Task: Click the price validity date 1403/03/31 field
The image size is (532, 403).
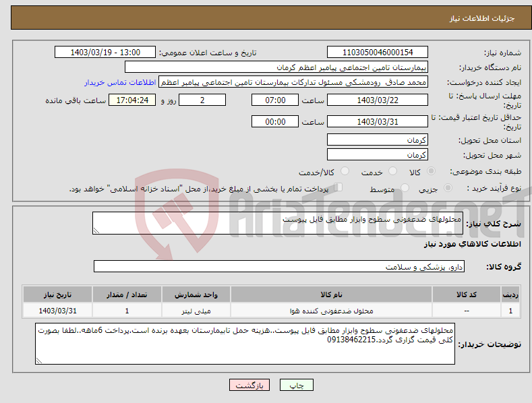Action: click(378, 121)
